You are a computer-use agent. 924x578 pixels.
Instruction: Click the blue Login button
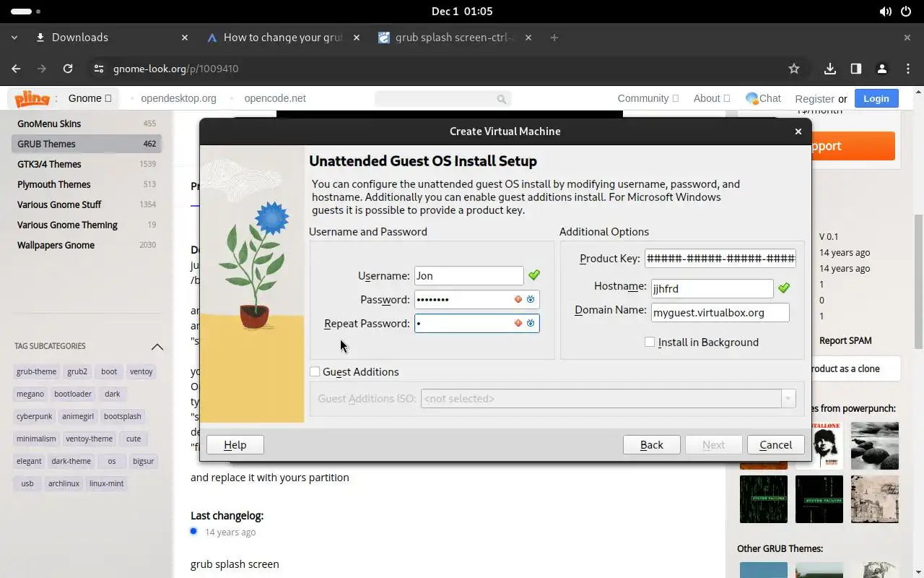coord(876,98)
